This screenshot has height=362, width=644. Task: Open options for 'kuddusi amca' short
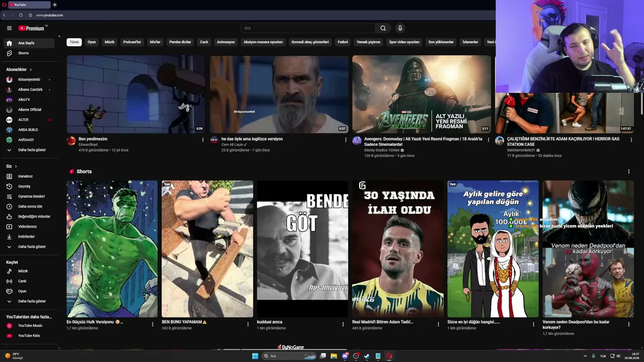[x=343, y=324]
